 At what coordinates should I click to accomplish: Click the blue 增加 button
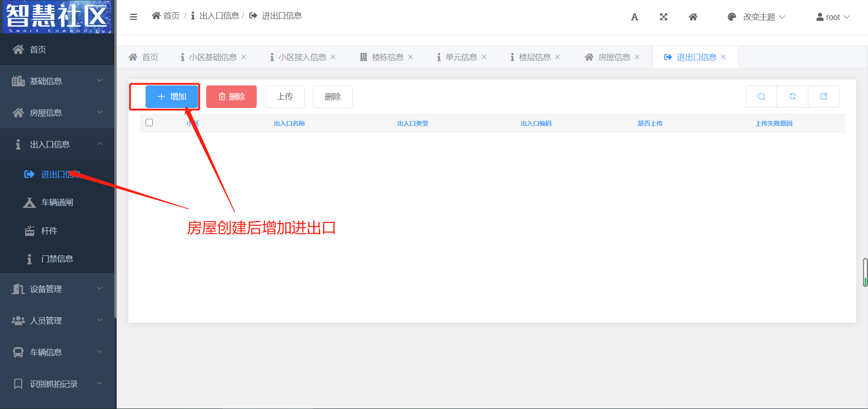(x=172, y=97)
